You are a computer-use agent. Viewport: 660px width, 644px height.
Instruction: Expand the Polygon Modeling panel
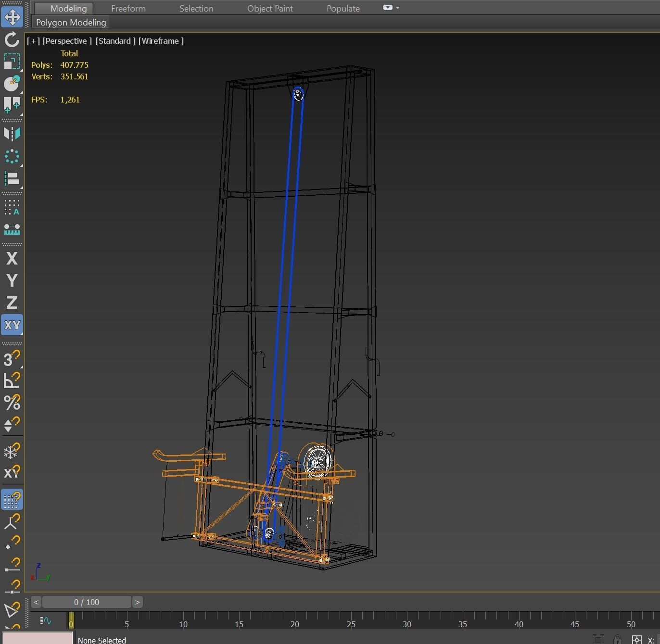(71, 22)
